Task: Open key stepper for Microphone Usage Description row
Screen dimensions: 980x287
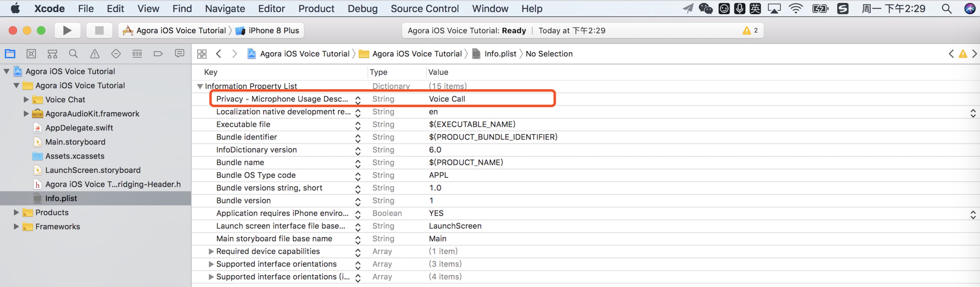Action: pyautogui.click(x=358, y=100)
